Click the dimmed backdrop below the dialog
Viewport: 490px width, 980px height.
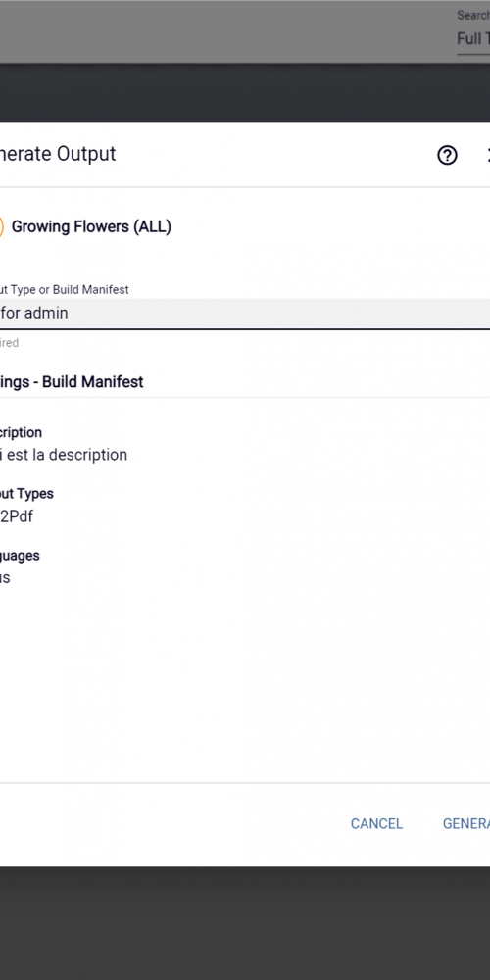pos(245,922)
